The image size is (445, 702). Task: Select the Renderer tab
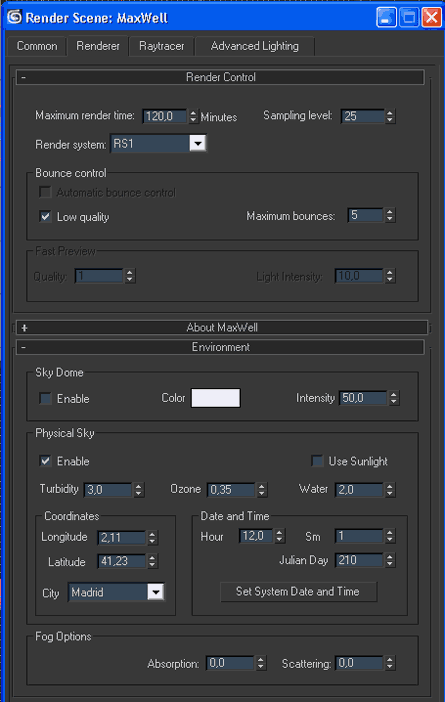[98, 46]
